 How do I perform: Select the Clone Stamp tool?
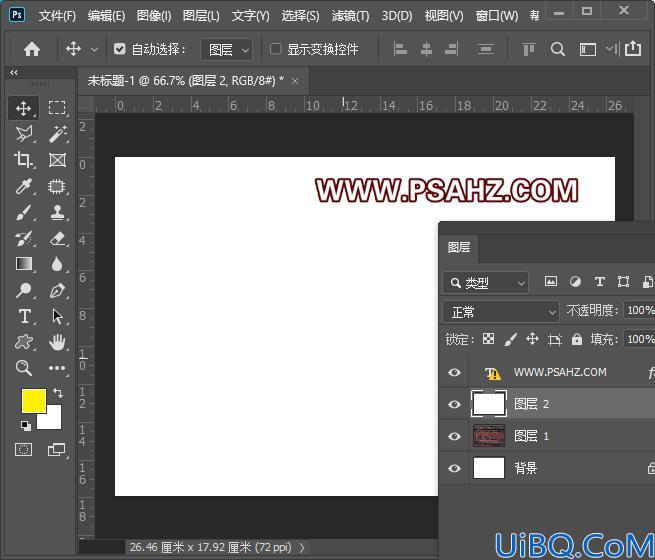click(57, 212)
